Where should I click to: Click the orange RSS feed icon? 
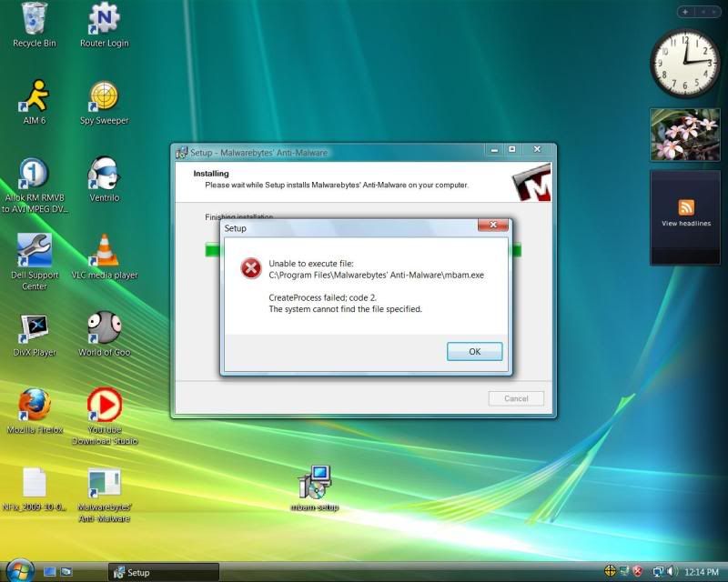(x=686, y=207)
